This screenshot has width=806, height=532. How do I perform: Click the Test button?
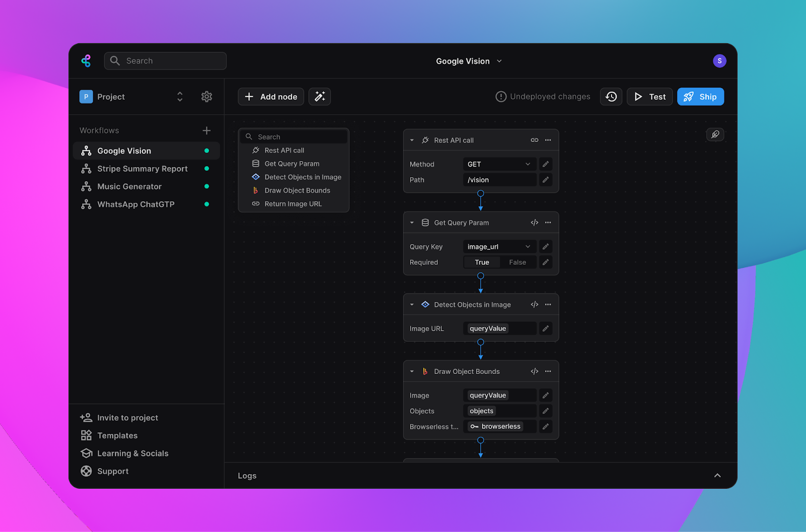click(650, 97)
